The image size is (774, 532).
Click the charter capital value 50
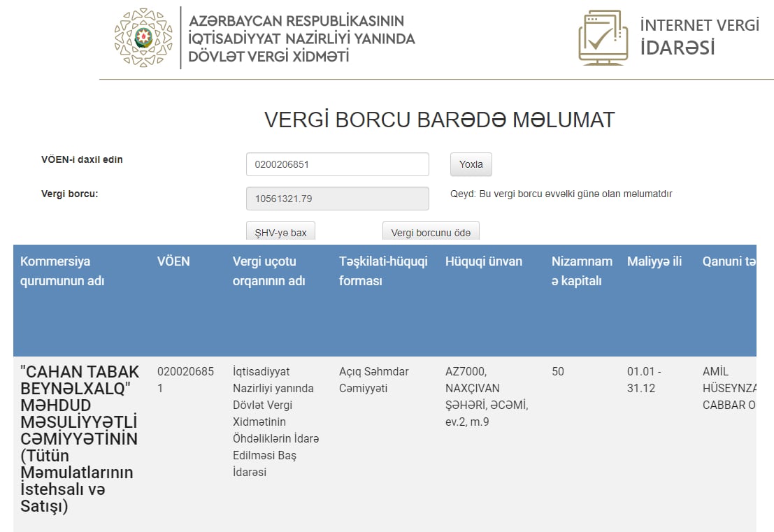(x=558, y=372)
